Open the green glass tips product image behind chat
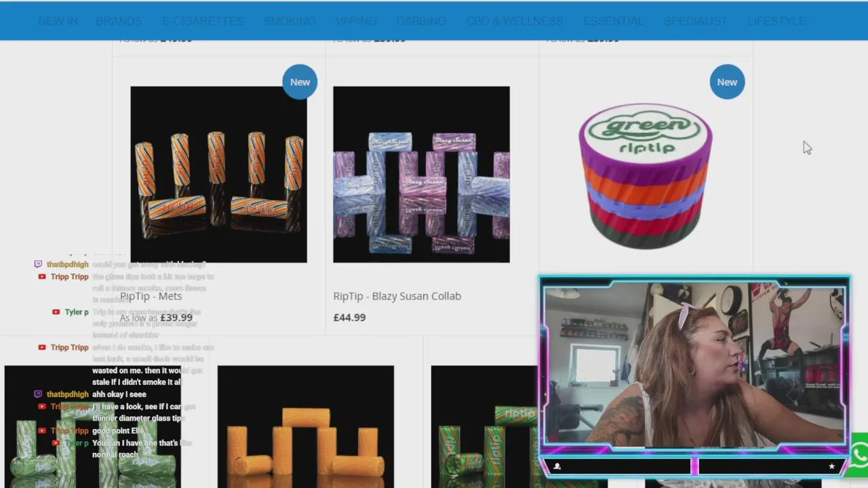Screen dimensions: 868x488 [93, 426]
